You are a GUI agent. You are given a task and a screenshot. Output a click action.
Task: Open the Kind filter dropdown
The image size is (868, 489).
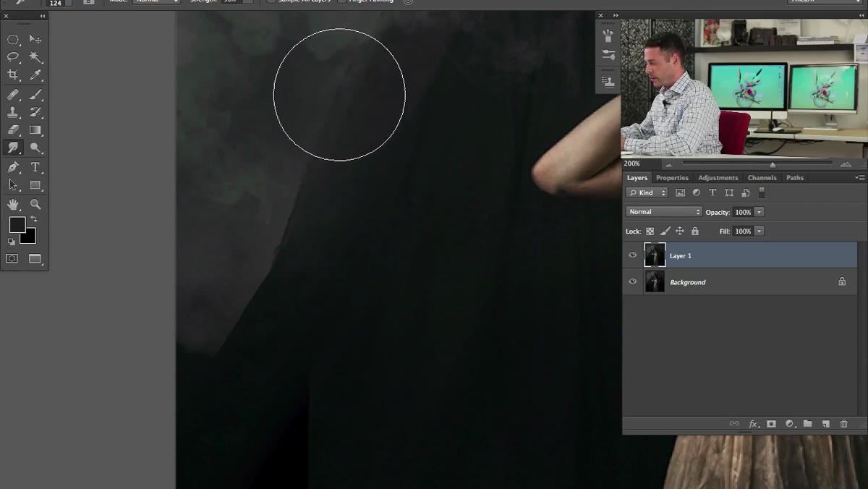tap(647, 193)
